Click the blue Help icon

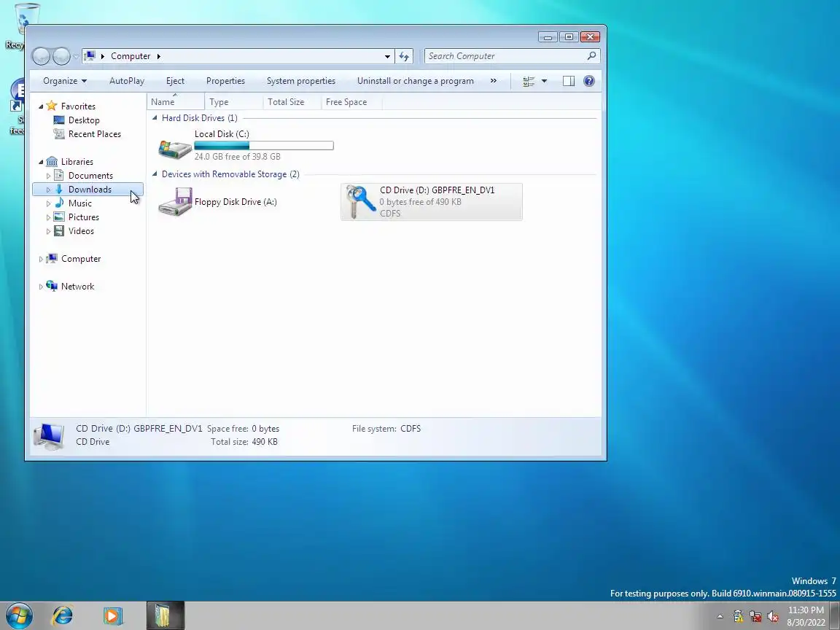click(588, 81)
